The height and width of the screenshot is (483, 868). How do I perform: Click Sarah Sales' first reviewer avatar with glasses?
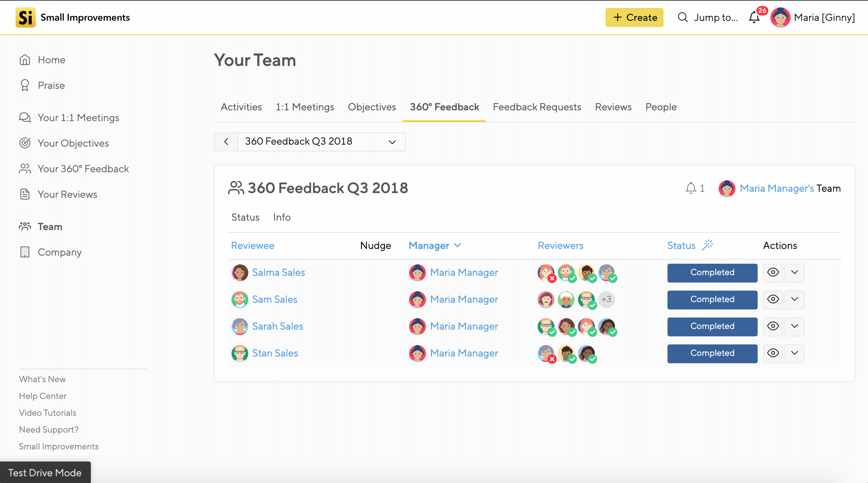[546, 326]
